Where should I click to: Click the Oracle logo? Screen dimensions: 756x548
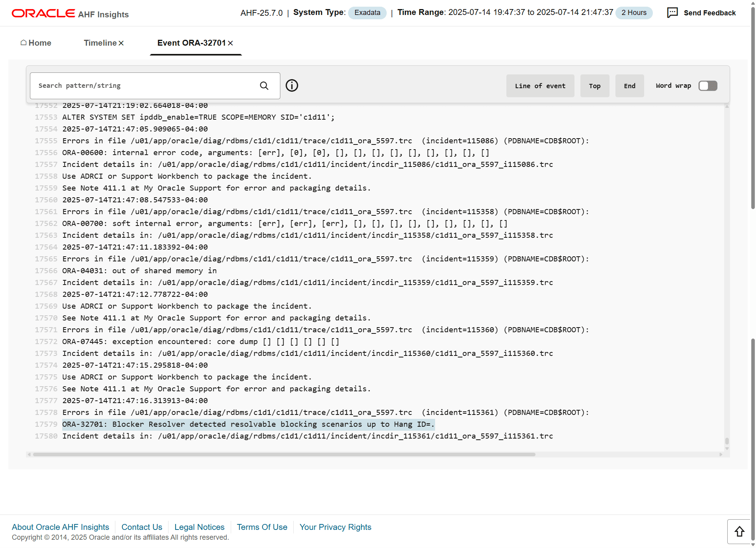(43, 13)
